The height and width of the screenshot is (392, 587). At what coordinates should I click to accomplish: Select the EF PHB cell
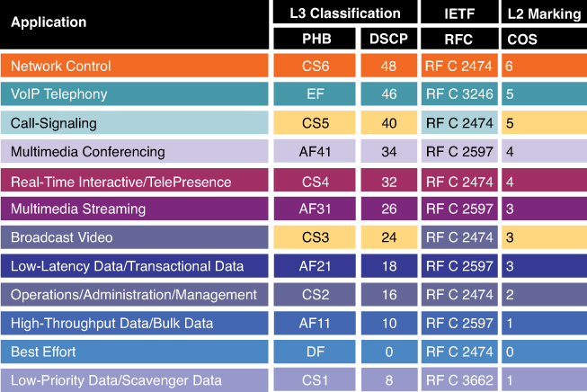pos(316,94)
